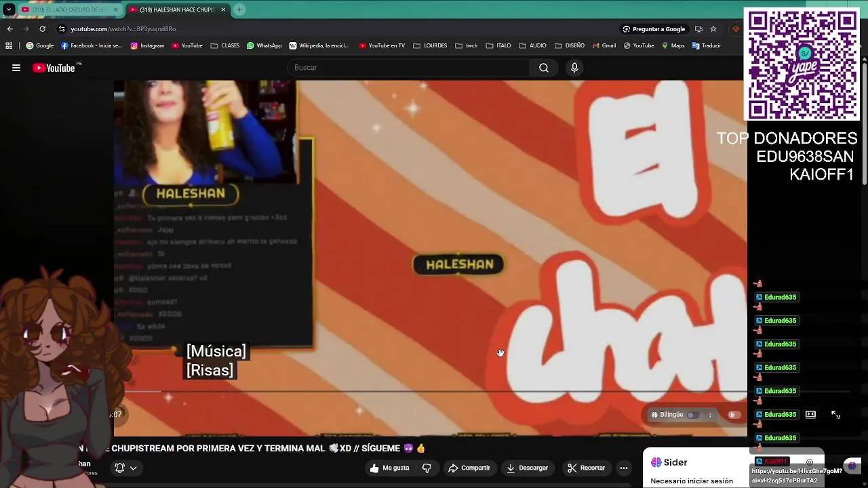Reload the page with the refresh icon
Screen dimensions: 868x488
tap(42, 29)
